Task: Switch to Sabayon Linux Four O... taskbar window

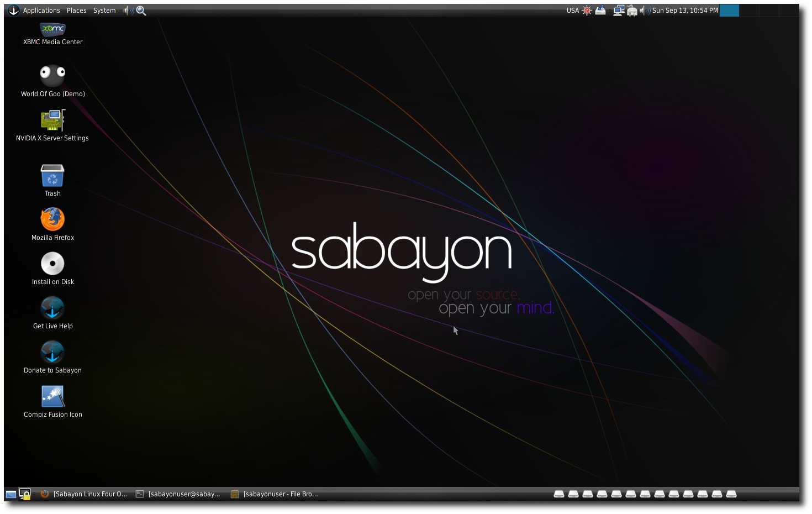Action: (84, 494)
